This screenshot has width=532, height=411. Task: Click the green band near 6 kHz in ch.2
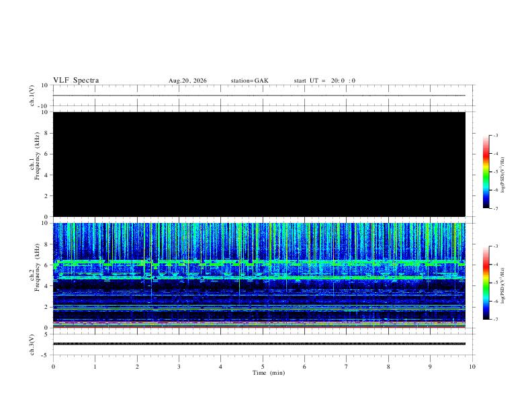(x=259, y=263)
